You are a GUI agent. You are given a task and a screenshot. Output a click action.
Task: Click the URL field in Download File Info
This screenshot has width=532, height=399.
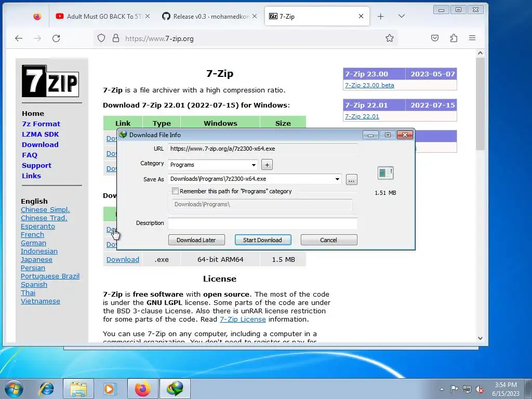pyautogui.click(x=262, y=149)
